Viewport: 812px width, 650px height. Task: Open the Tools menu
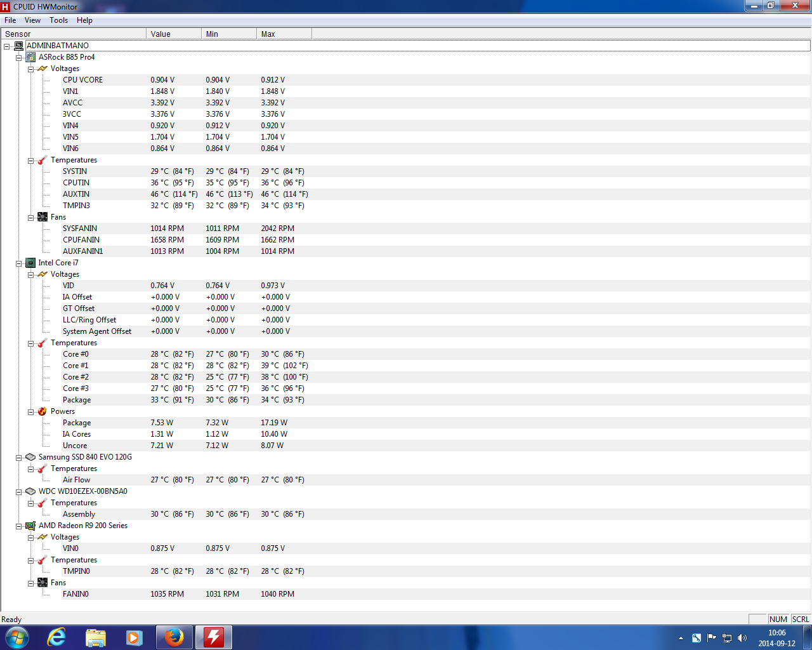tap(59, 20)
